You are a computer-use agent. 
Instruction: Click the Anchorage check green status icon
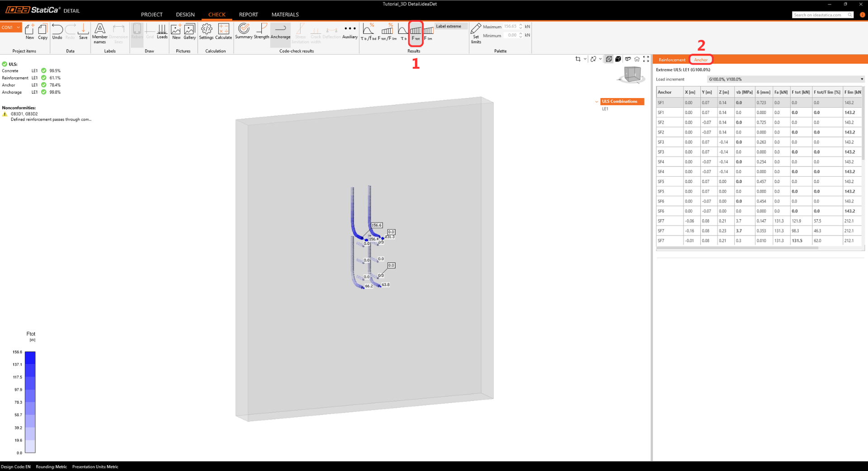[44, 92]
